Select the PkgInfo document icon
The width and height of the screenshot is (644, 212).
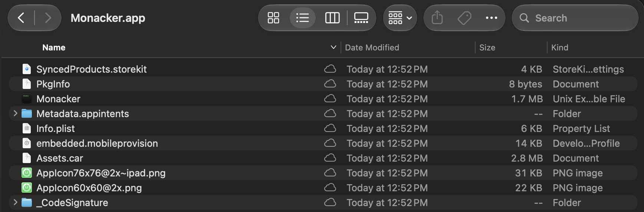pos(27,84)
